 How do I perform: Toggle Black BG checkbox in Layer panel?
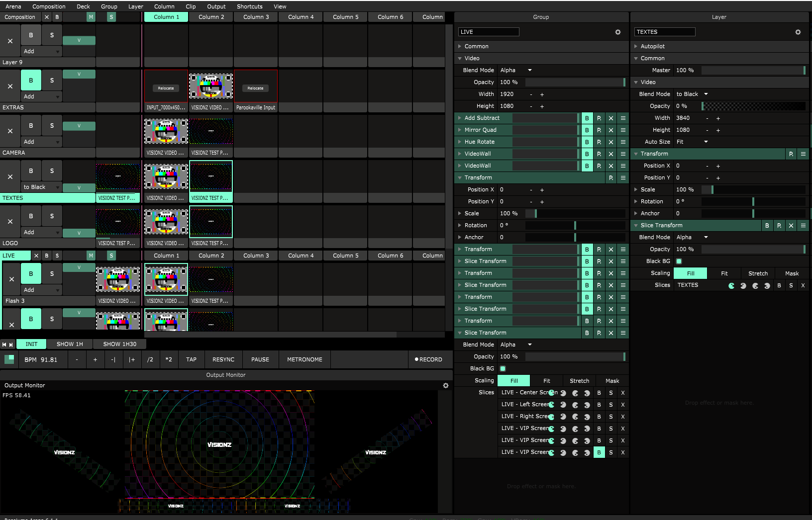[x=679, y=261]
